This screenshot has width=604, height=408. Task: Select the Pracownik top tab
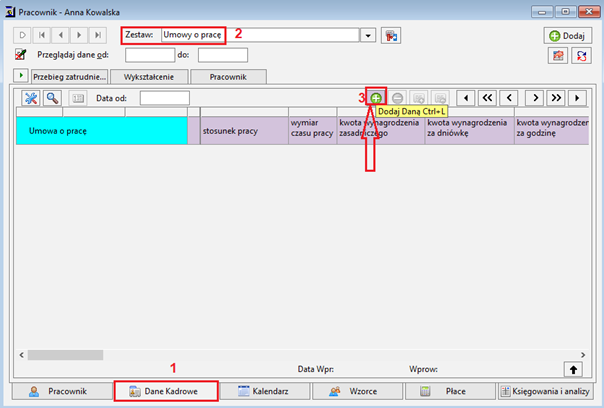pos(228,77)
